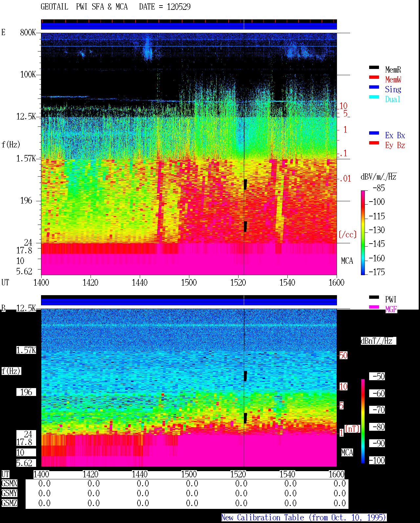
Task: Click the dBnT/√Hz vertical color scale bar
Action: 363,421
